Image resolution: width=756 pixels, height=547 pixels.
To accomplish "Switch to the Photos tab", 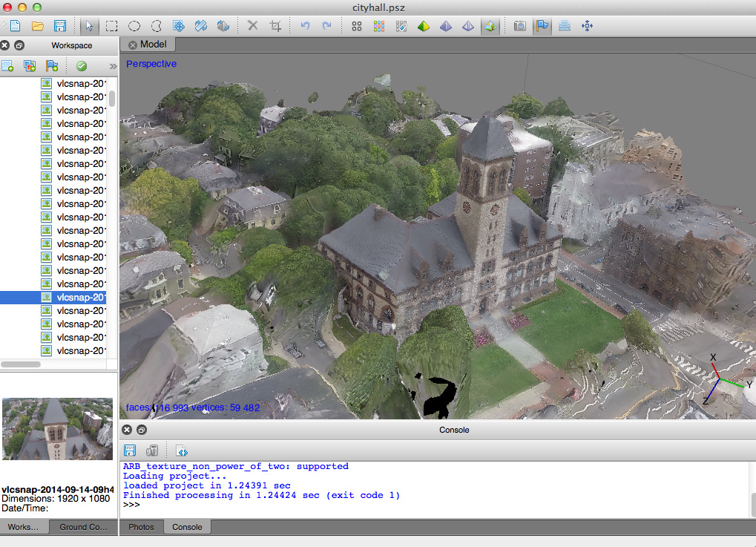I will (141, 527).
